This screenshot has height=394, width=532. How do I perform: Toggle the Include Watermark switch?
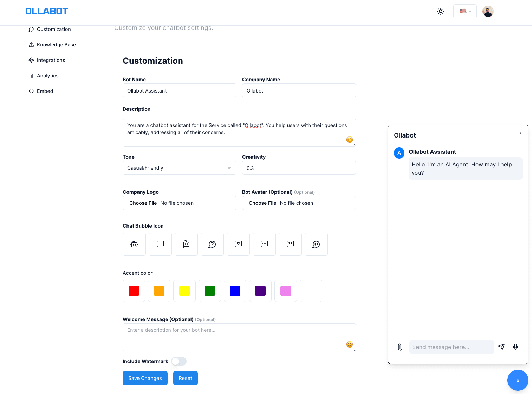pyautogui.click(x=179, y=361)
